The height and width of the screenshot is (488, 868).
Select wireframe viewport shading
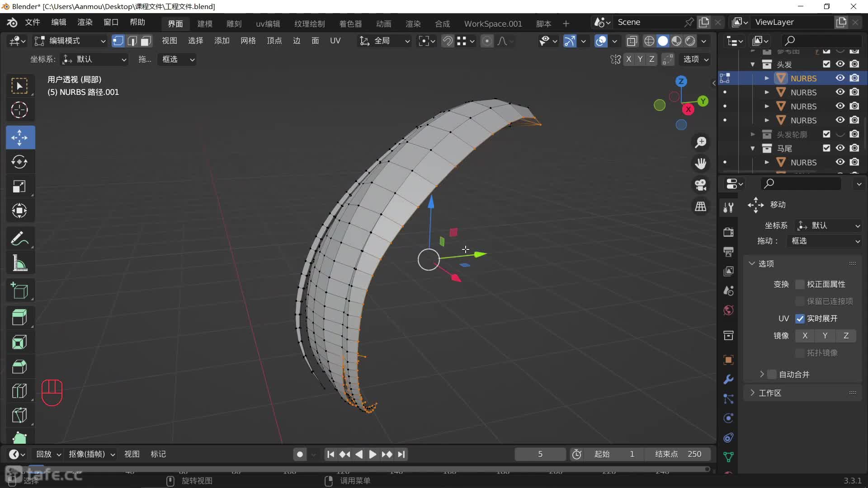click(649, 41)
